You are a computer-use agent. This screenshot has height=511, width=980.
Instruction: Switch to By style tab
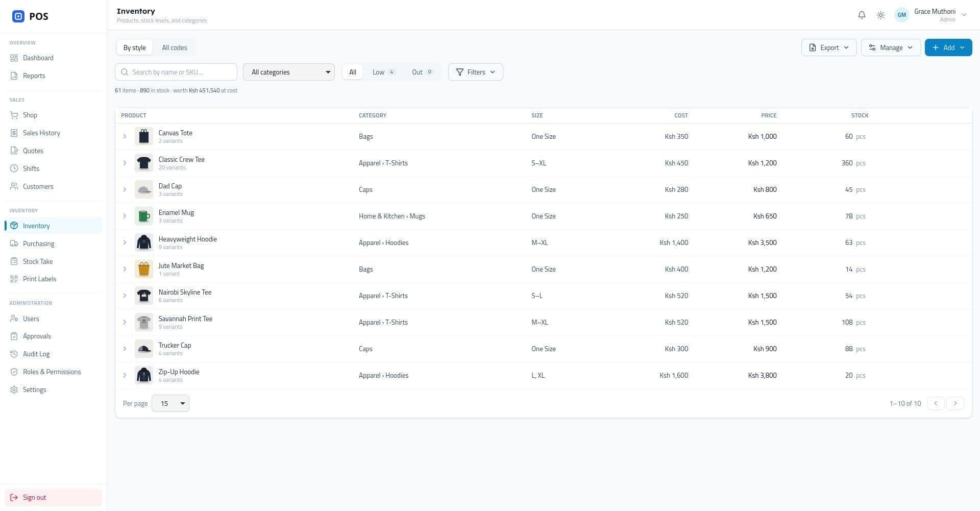pyautogui.click(x=135, y=47)
